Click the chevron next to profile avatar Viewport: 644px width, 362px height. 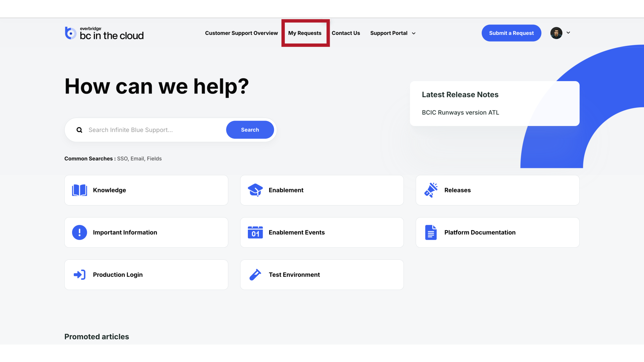click(x=568, y=33)
